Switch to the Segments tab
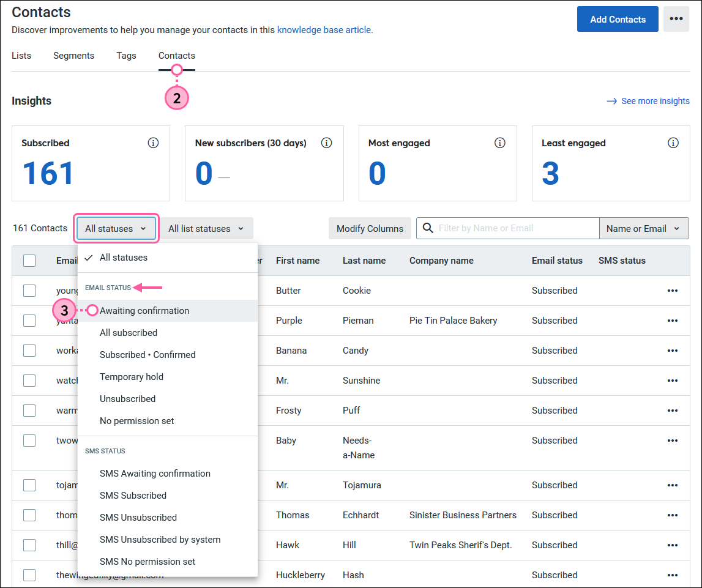The width and height of the screenshot is (702, 588). [73, 56]
